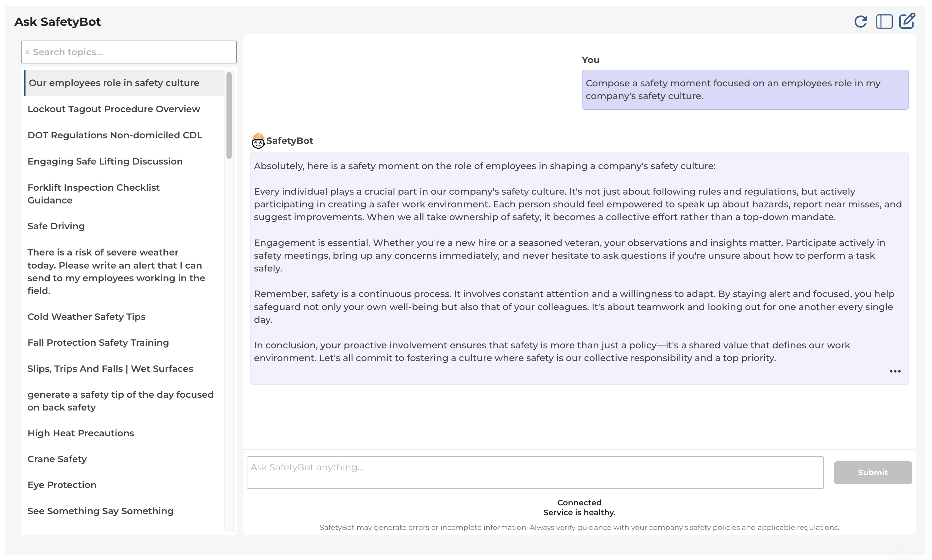The height and width of the screenshot is (560, 932).
Task: Click the SafetyBot avatar icon
Action: pos(258,141)
